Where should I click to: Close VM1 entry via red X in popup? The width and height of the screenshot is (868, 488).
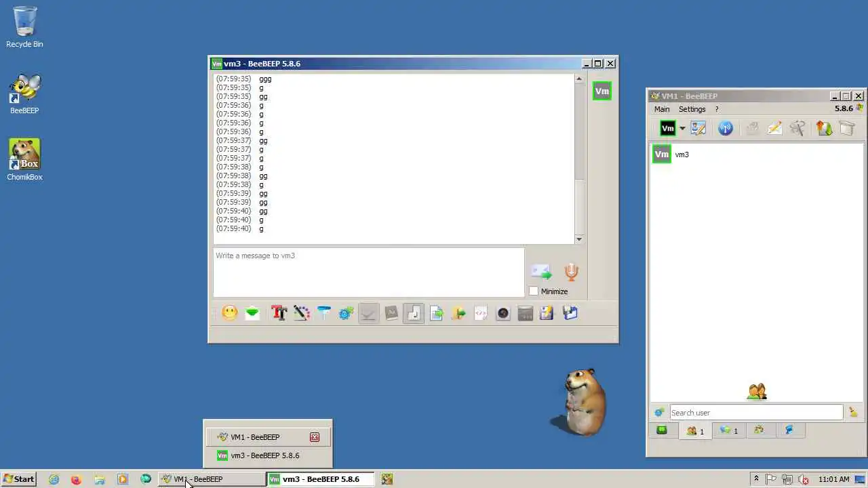point(315,437)
